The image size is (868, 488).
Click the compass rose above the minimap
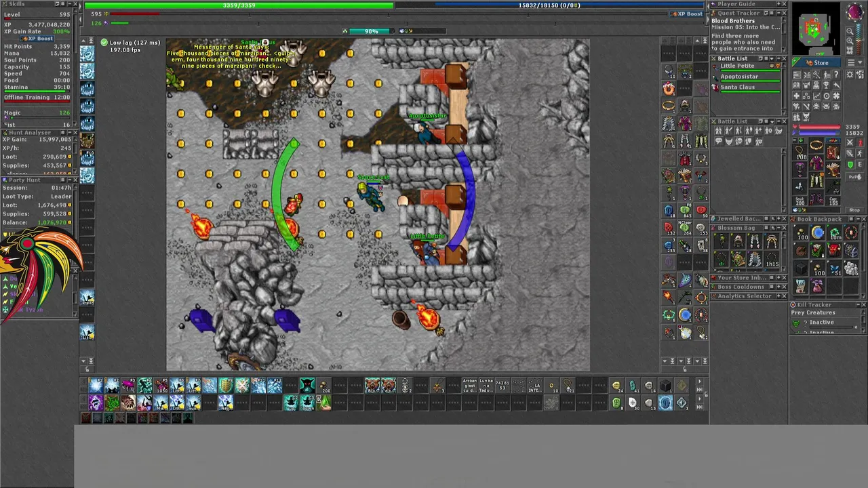point(855,12)
